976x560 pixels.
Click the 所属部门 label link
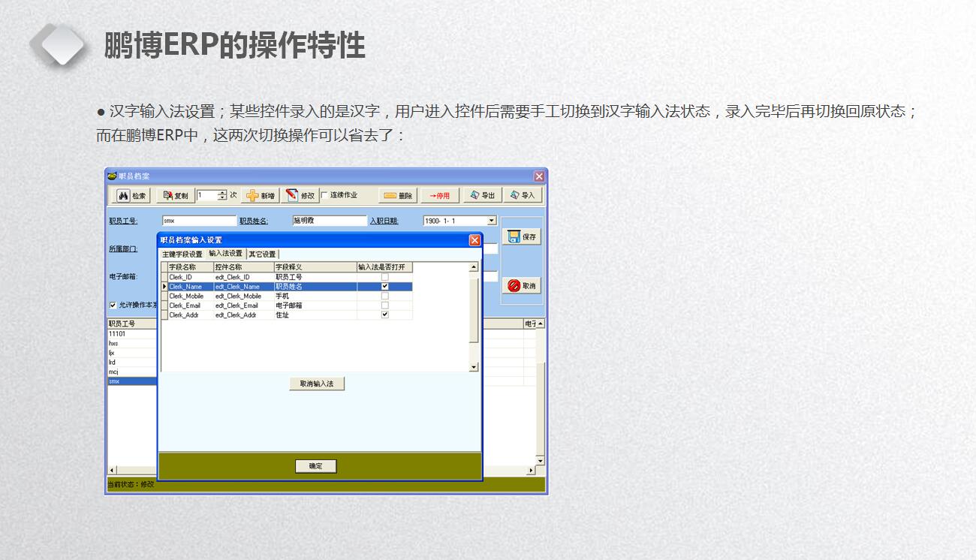point(123,248)
